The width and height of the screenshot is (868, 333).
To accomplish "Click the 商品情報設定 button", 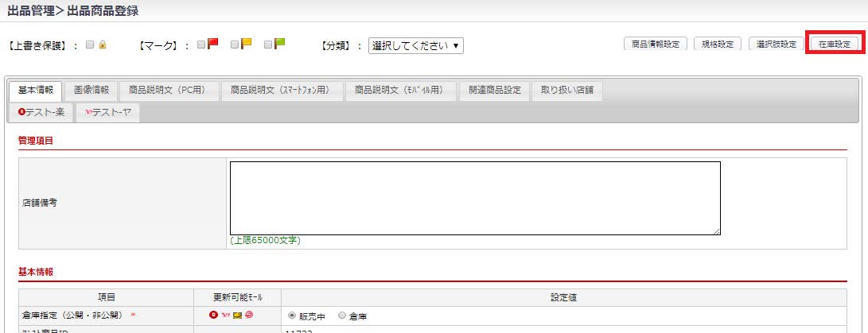I will pyautogui.click(x=656, y=45).
